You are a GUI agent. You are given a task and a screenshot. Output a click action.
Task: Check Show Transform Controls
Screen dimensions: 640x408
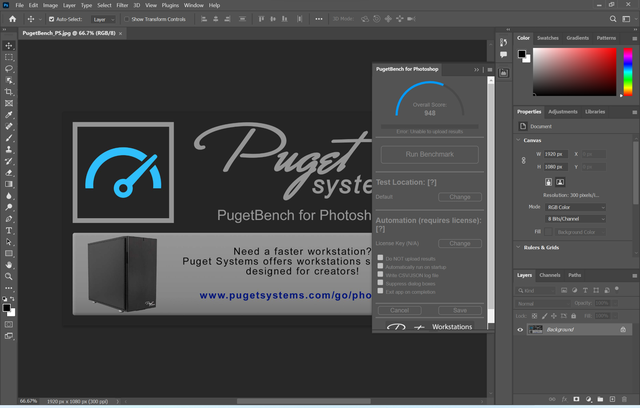[x=127, y=19]
